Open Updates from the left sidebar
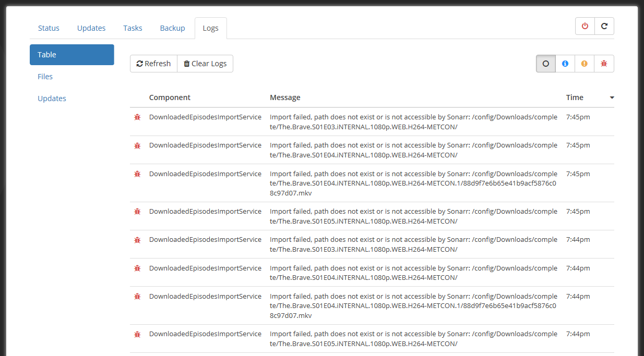 (x=52, y=98)
